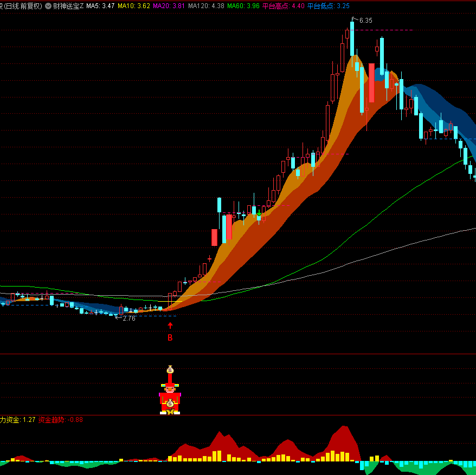Click the MA5: 3.47 label
476x475 pixels.
(x=100, y=6)
